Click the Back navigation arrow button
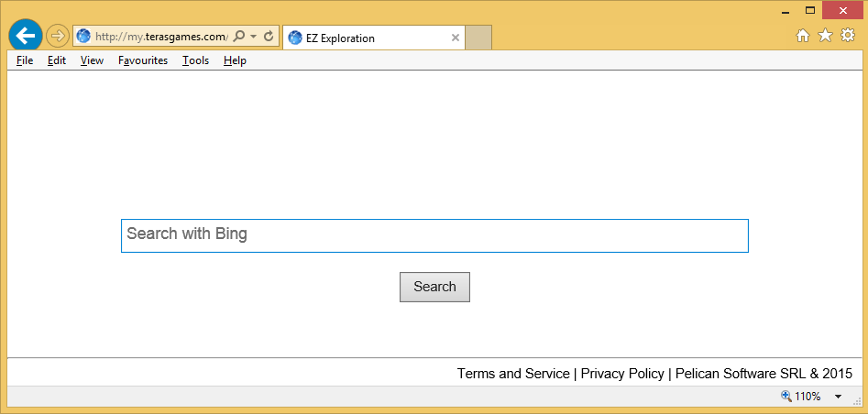Image resolution: width=868 pixels, height=414 pixels. pyautogui.click(x=26, y=36)
